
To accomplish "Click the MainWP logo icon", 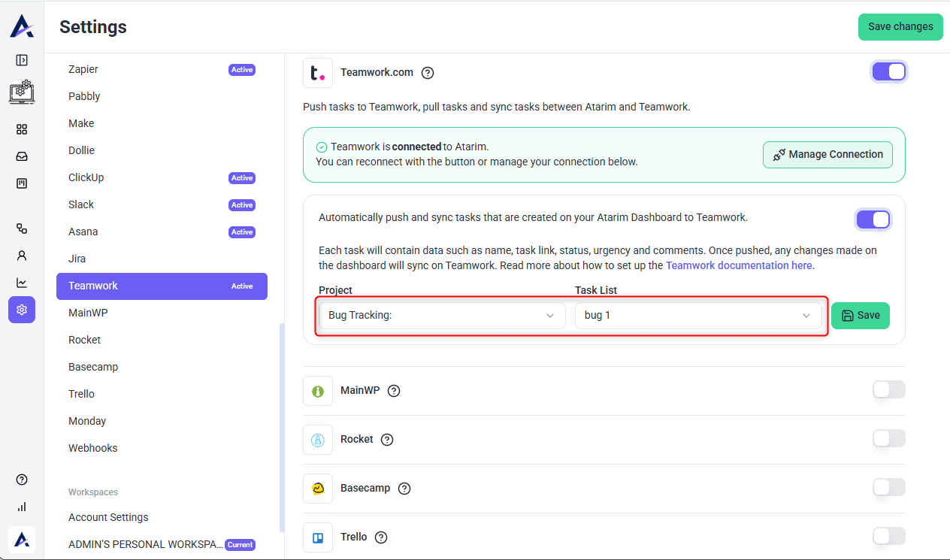I will click(318, 391).
